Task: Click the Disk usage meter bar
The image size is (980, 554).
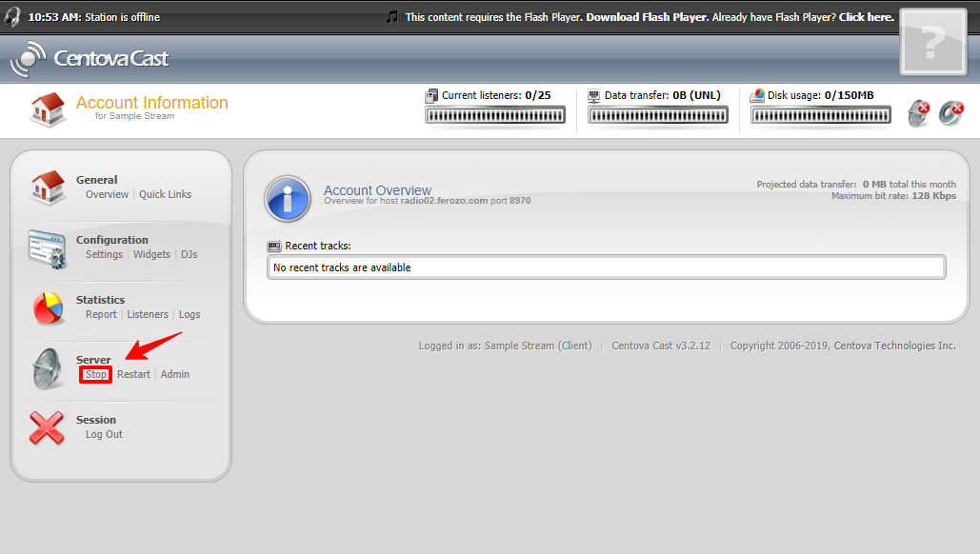Action: [x=821, y=115]
